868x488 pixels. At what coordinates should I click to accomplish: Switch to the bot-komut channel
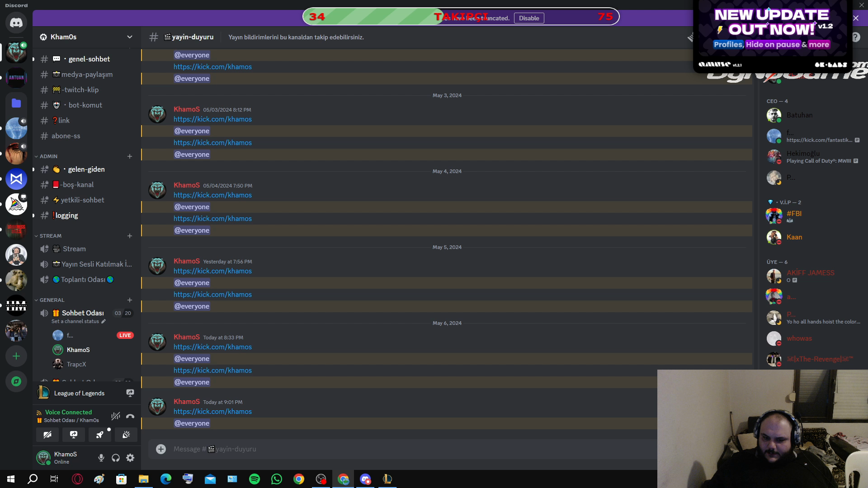[x=87, y=105]
